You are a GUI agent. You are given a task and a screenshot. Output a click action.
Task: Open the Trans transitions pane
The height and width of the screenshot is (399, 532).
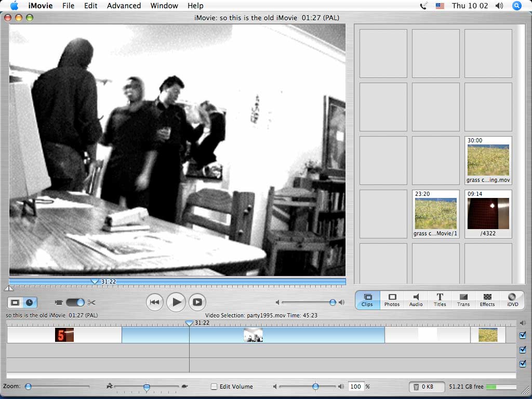[463, 300]
